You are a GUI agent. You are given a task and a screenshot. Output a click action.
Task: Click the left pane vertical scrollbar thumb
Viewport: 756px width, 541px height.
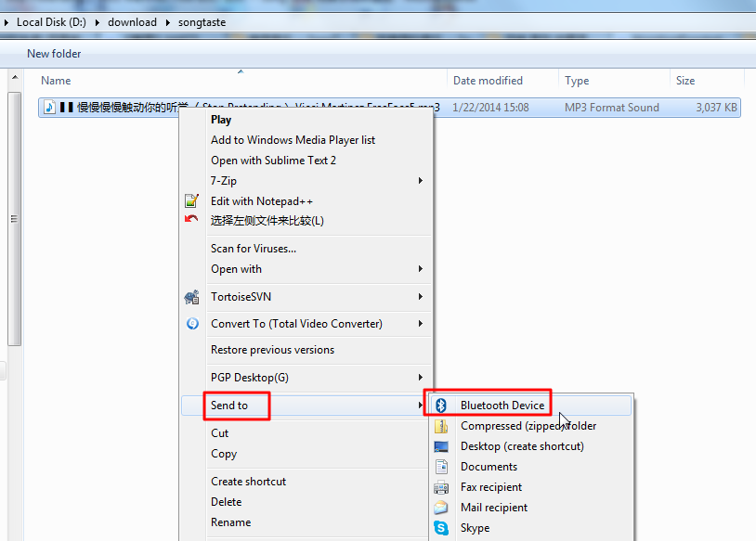tap(15, 219)
